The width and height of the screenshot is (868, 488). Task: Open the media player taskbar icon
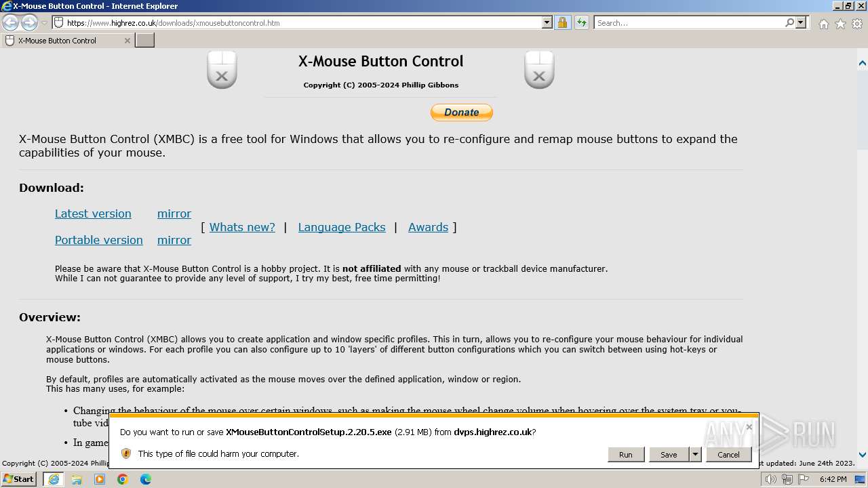pyautogui.click(x=100, y=479)
